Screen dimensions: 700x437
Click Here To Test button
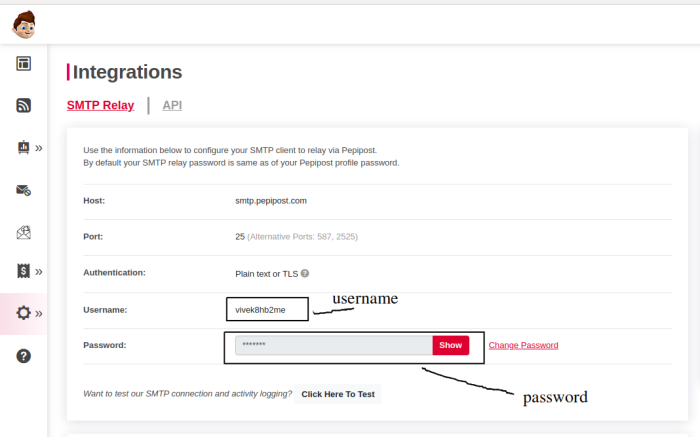[x=338, y=394]
